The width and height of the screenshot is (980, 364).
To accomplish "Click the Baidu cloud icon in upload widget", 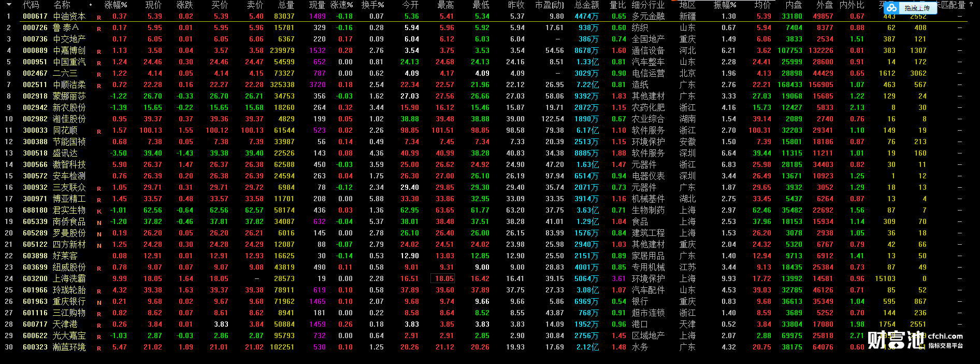I will (891, 8).
